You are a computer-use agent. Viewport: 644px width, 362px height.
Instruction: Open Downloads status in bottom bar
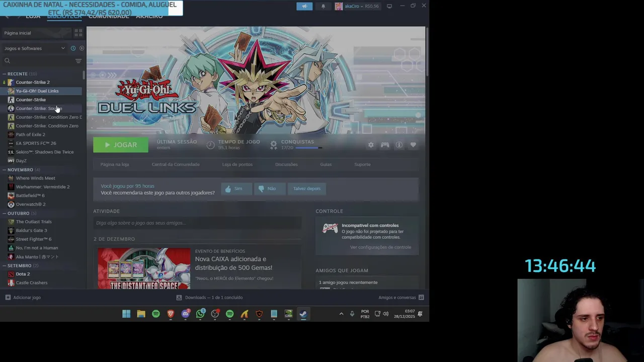click(209, 297)
